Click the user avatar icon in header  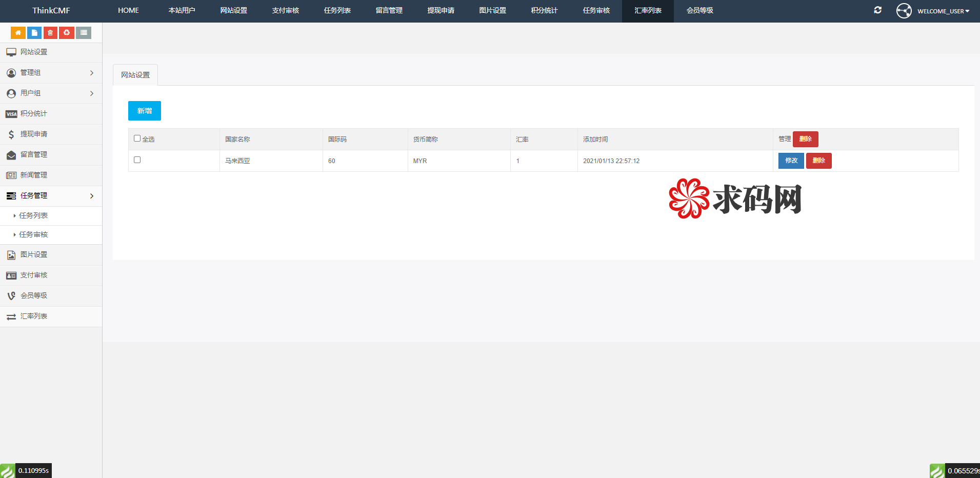pos(904,11)
